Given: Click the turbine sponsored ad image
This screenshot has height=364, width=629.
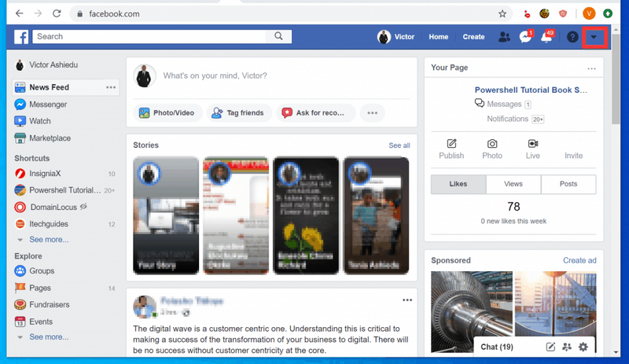Looking at the screenshot, I should click(x=471, y=312).
